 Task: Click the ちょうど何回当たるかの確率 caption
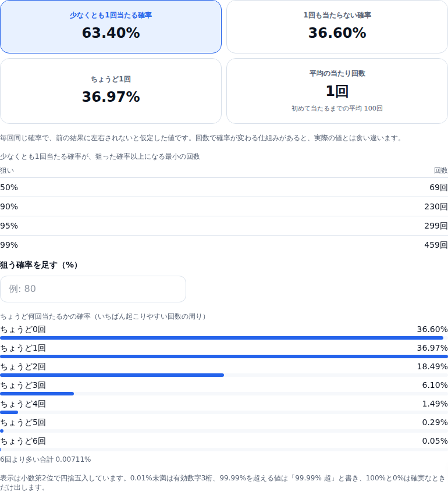point(104,316)
